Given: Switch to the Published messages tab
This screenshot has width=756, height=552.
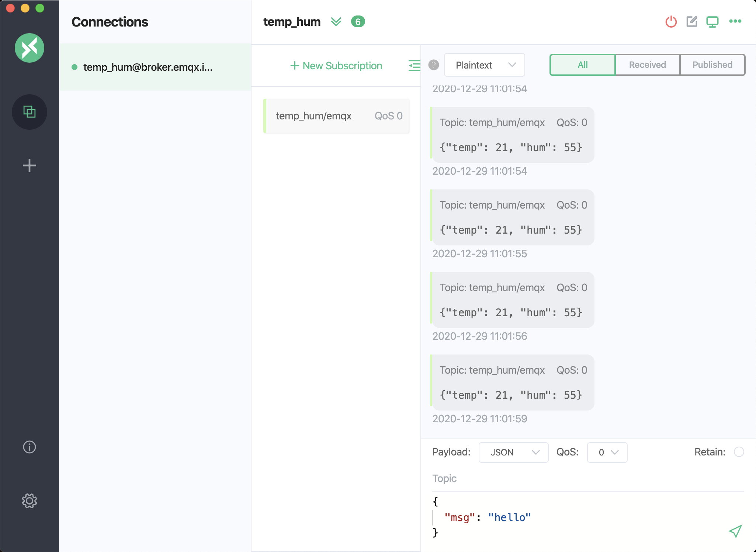Looking at the screenshot, I should [x=712, y=65].
